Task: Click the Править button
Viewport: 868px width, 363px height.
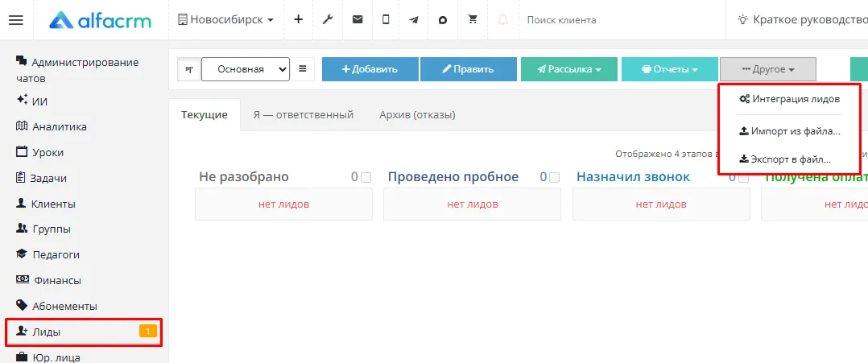Action: point(469,69)
